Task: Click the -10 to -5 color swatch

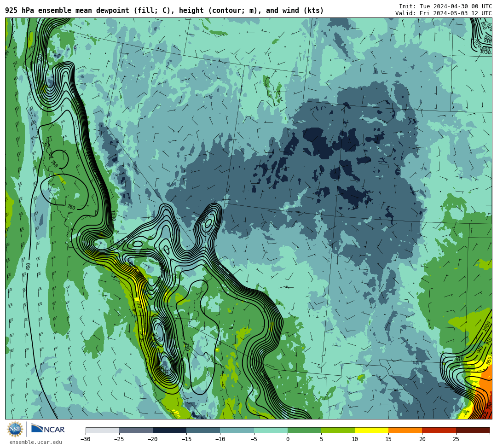Action: pyautogui.click(x=237, y=430)
